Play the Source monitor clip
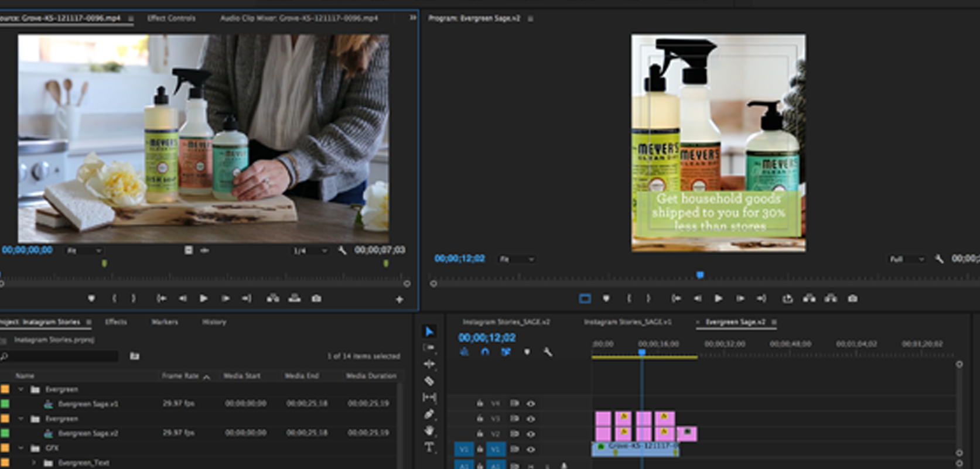The image size is (980, 469). click(204, 299)
